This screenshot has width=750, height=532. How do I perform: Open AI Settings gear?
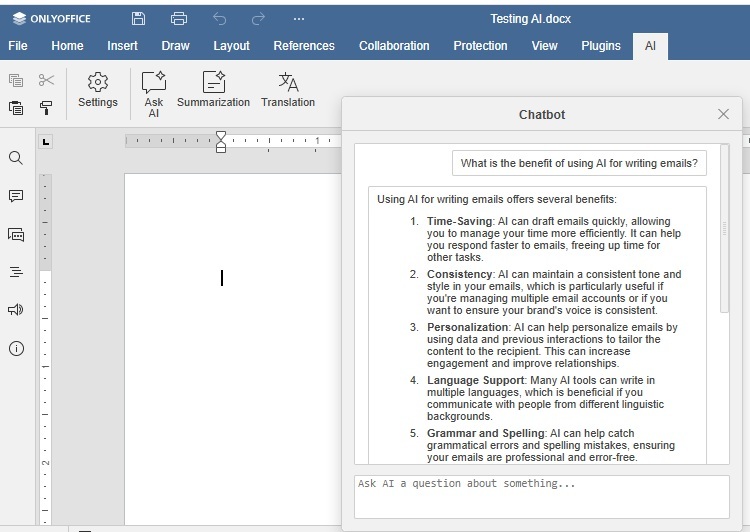pyautogui.click(x=98, y=90)
